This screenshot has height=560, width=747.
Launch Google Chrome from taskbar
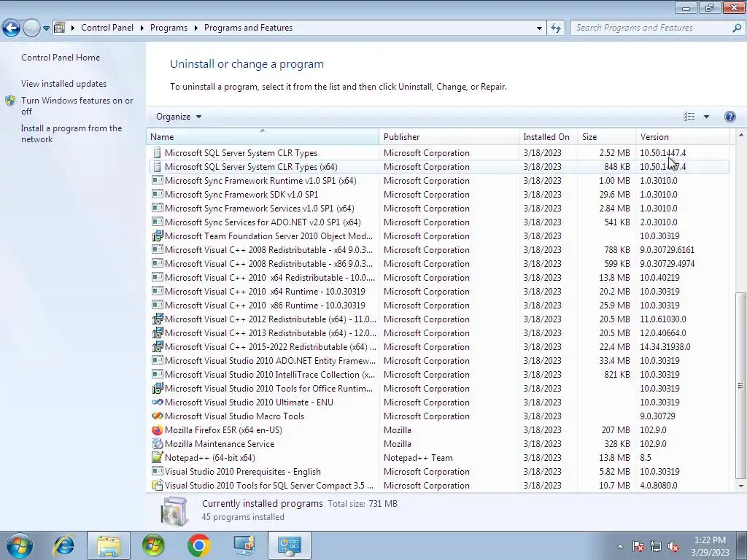199,545
